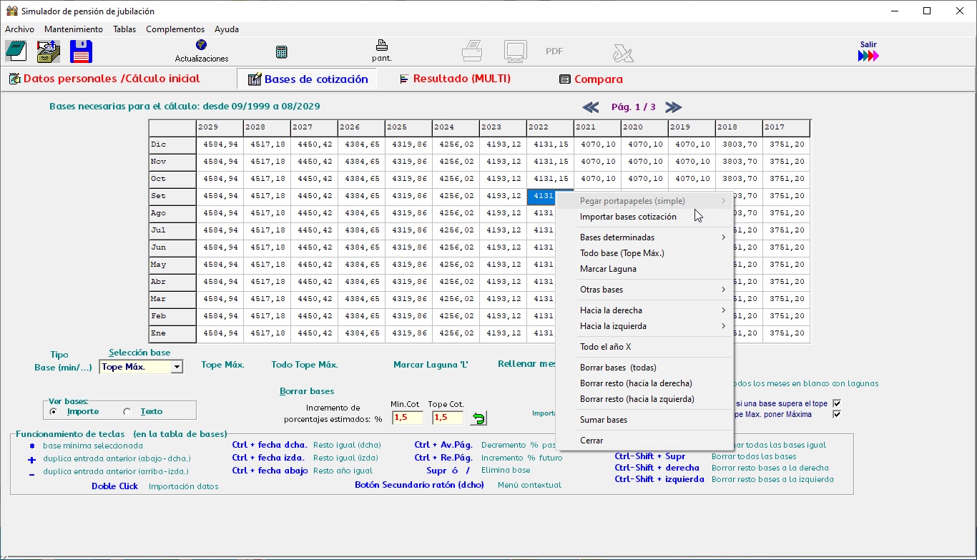The width and height of the screenshot is (977, 560).
Task: Expand Bases determinadas submenu
Action: (644, 237)
